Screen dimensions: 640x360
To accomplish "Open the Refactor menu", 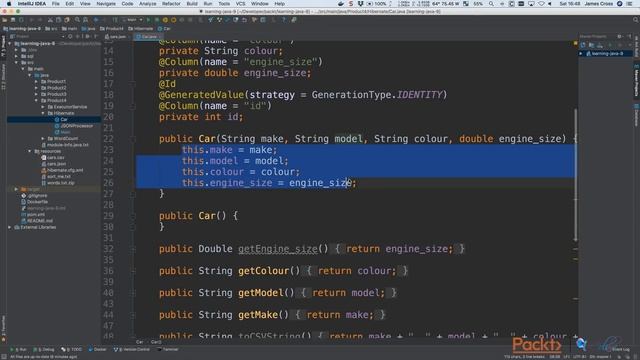I will 171,4.
